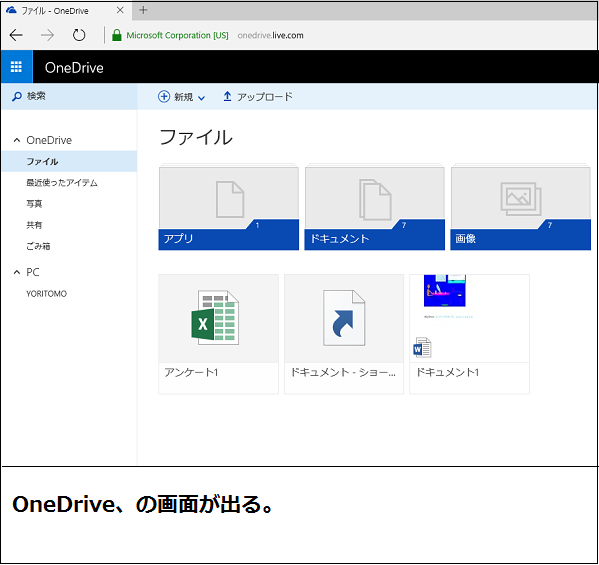Click the 検索 search field

69,96
